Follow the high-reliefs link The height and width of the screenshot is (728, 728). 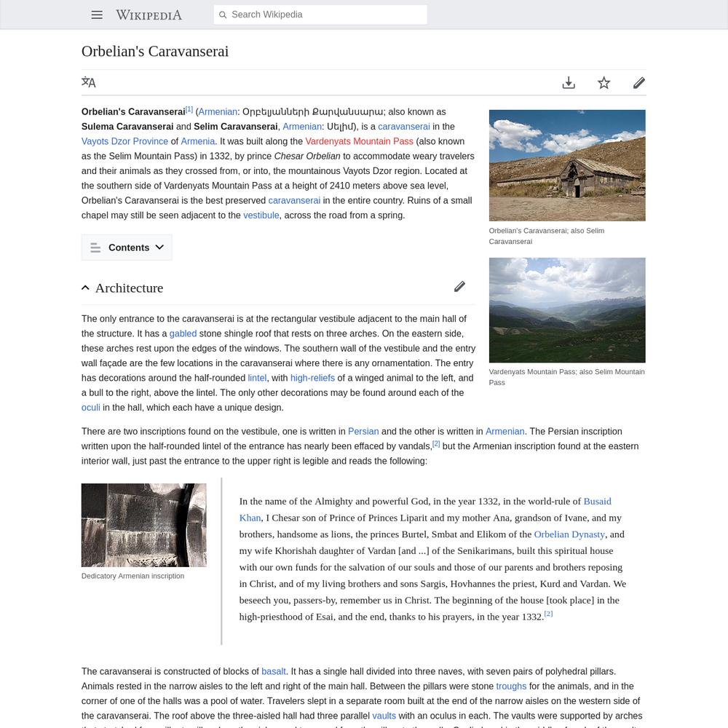coord(312,379)
